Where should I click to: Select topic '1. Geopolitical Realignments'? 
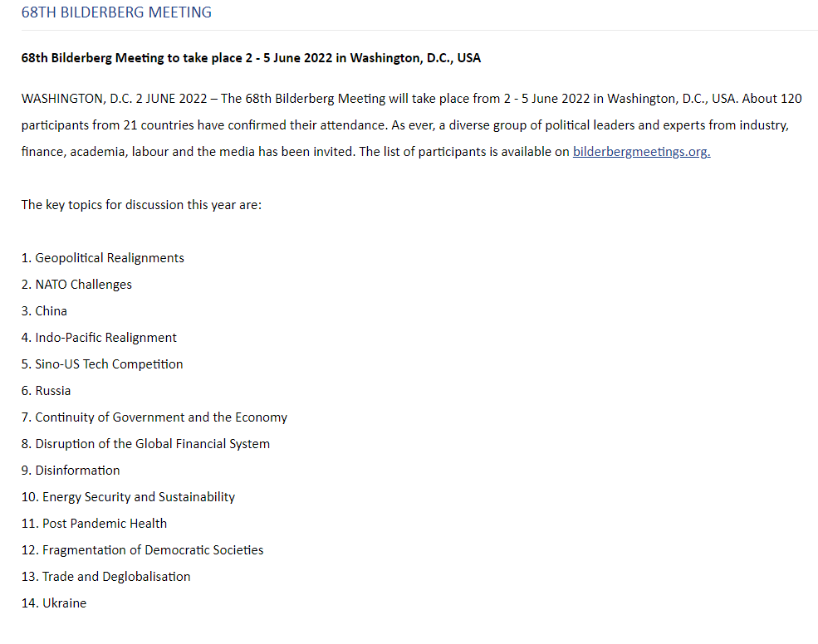(x=103, y=258)
